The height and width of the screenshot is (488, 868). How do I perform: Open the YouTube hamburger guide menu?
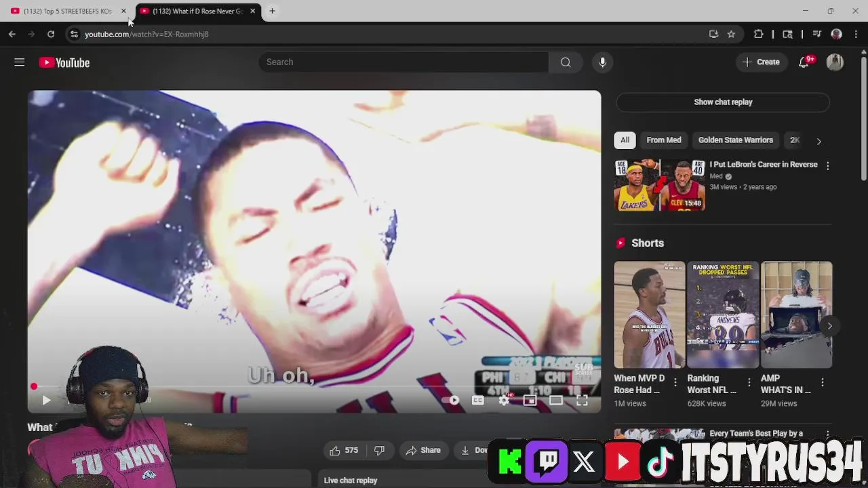pos(19,62)
